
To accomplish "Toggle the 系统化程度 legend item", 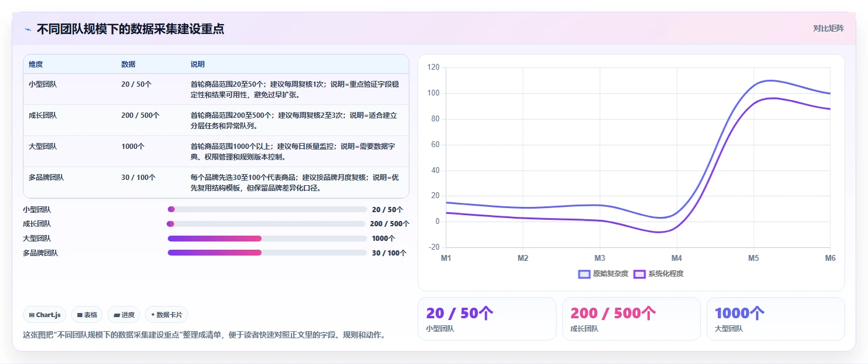I will point(659,274).
